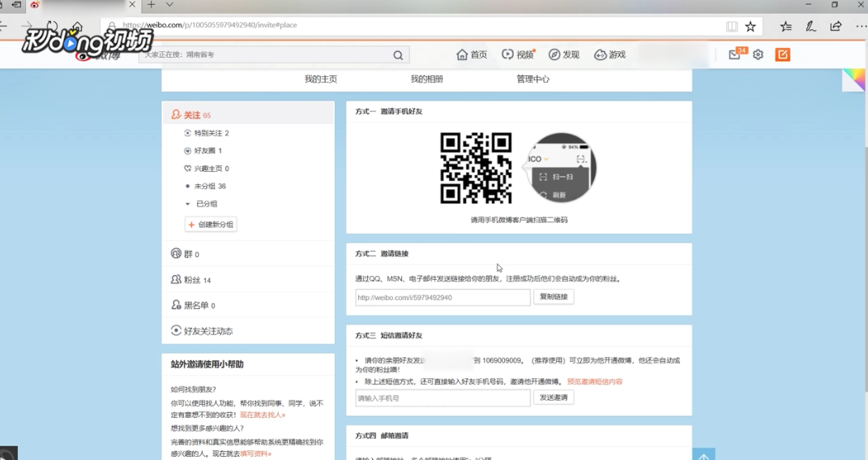Click the 创建新分组 plus icon
This screenshot has width=868, height=460.
click(x=191, y=225)
